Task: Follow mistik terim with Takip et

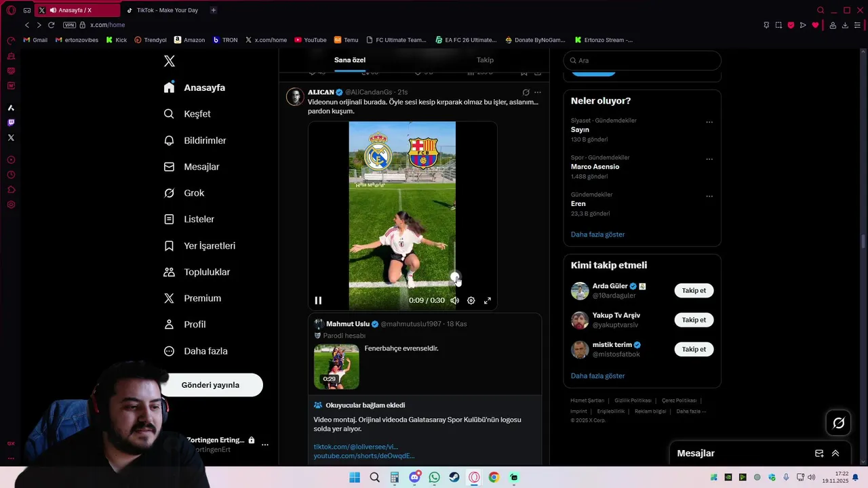Action: pyautogui.click(x=694, y=349)
